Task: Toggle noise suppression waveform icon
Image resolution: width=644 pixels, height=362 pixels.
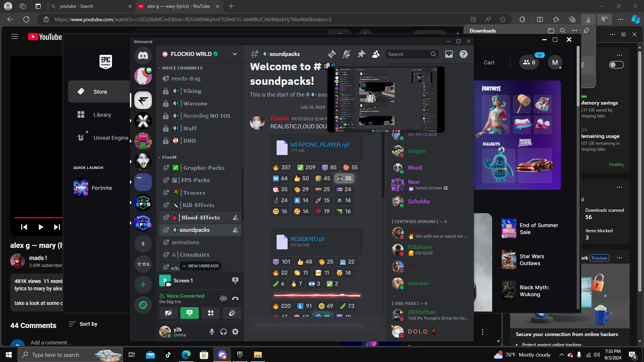Action: pyautogui.click(x=223, y=298)
